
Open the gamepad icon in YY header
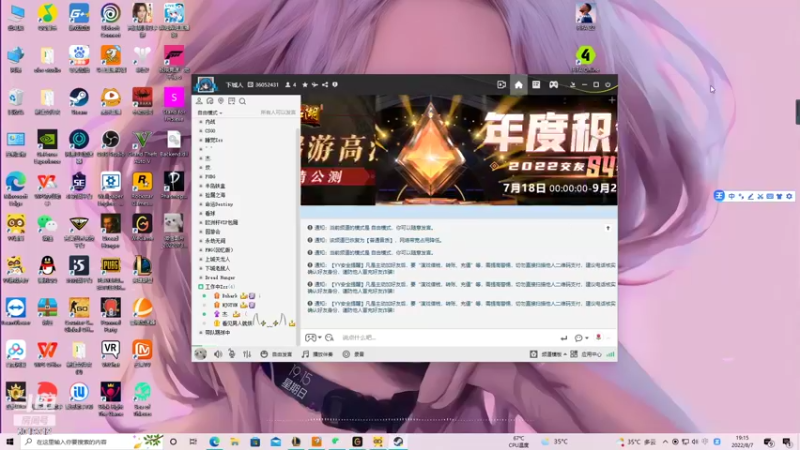553,85
